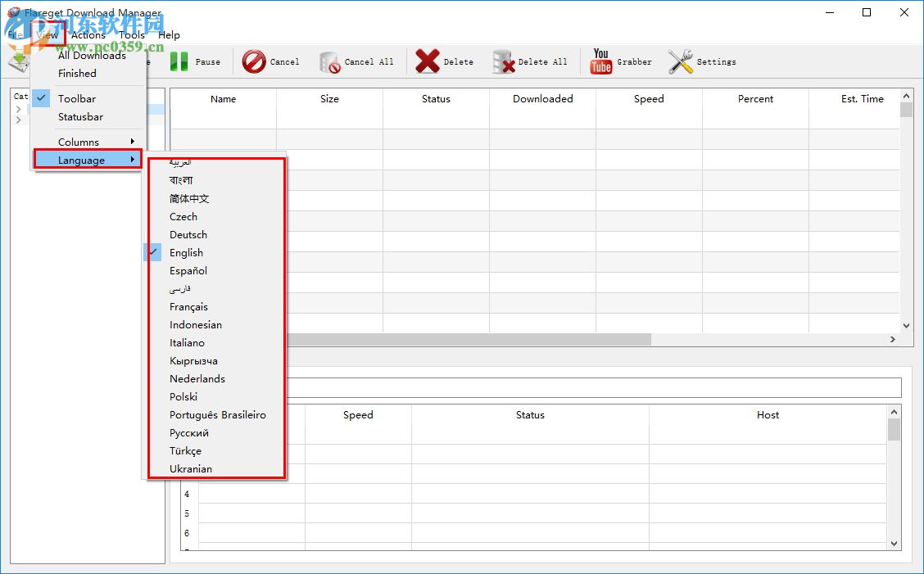Open the Actions menu

[x=88, y=34]
